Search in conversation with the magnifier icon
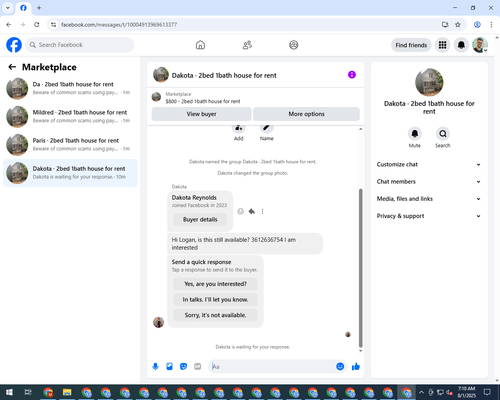 click(x=443, y=134)
